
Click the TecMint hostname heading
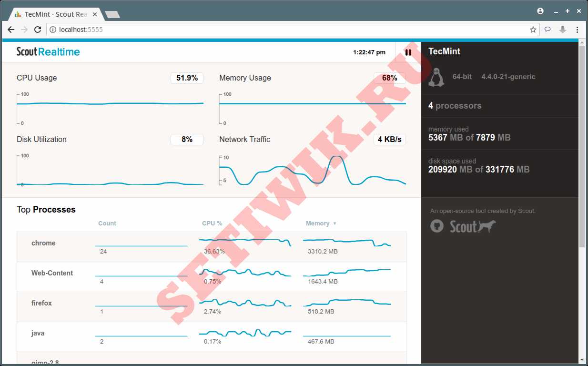click(x=444, y=51)
